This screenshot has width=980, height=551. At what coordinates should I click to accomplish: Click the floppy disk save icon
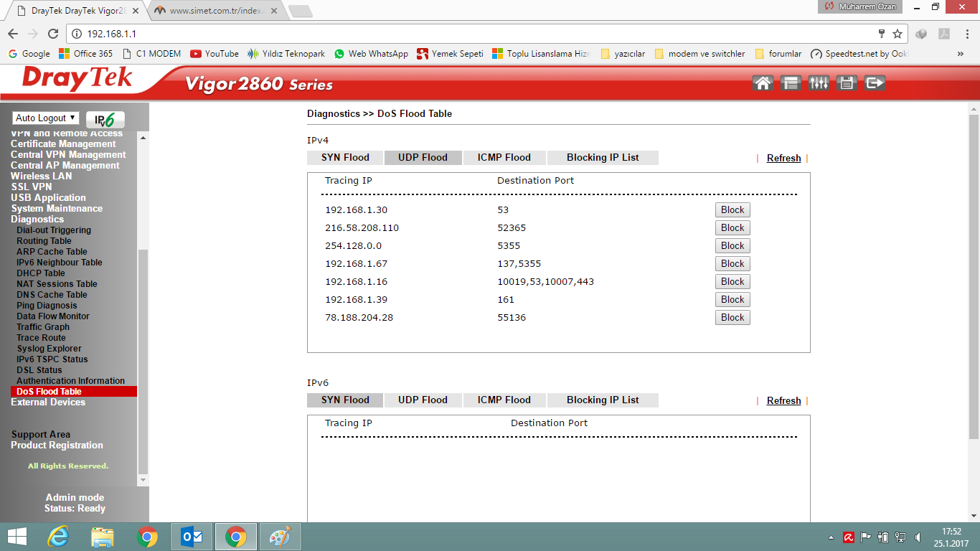click(847, 83)
